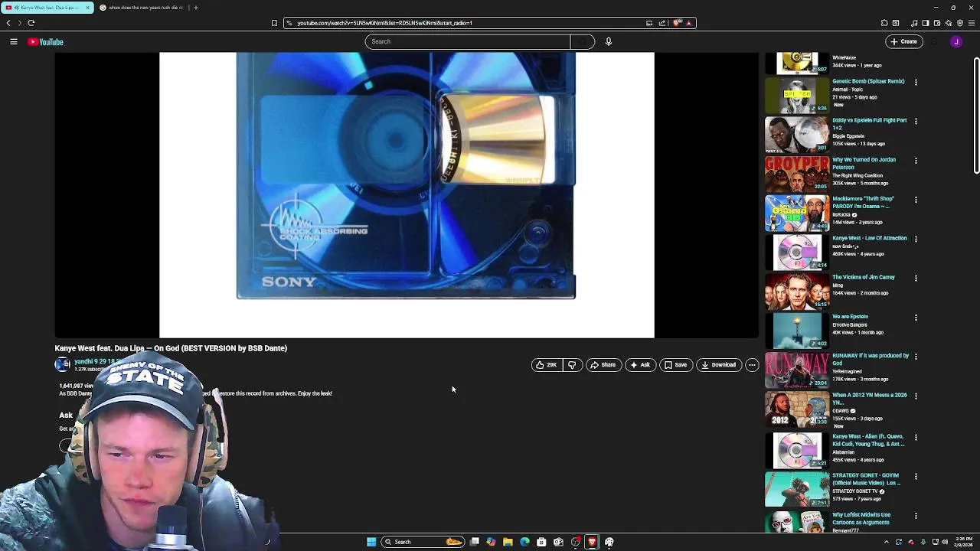Open the browser main menu

pos(972,23)
